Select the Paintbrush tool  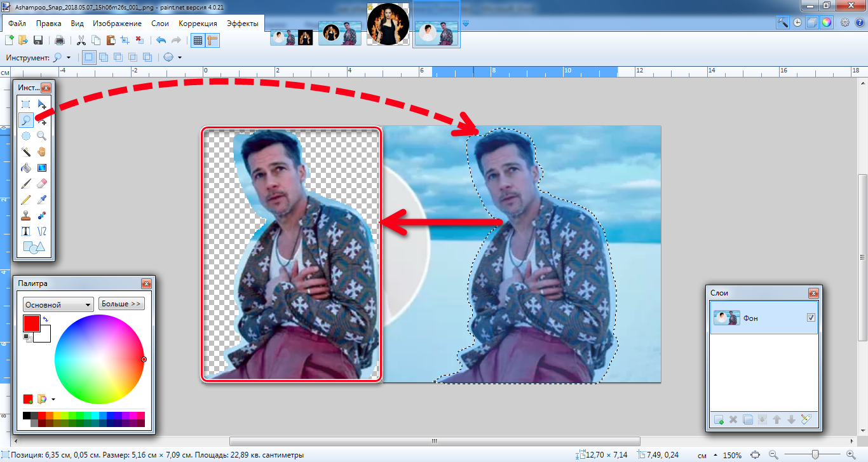click(x=25, y=184)
